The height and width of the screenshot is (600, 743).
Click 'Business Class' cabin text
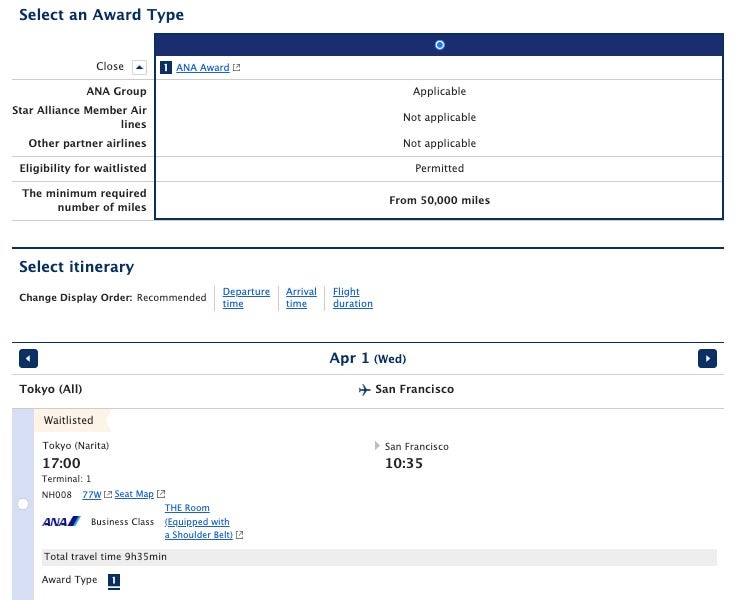point(122,522)
